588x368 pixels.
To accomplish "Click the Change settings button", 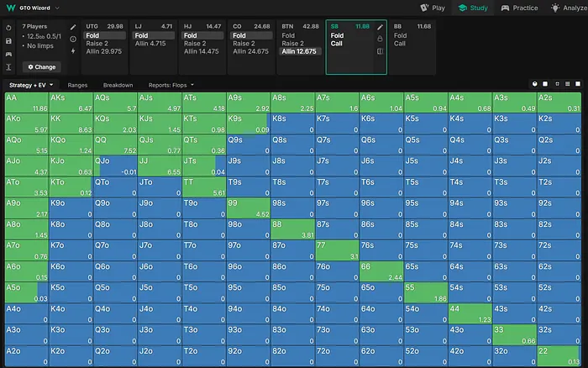I will pyautogui.click(x=41, y=66).
